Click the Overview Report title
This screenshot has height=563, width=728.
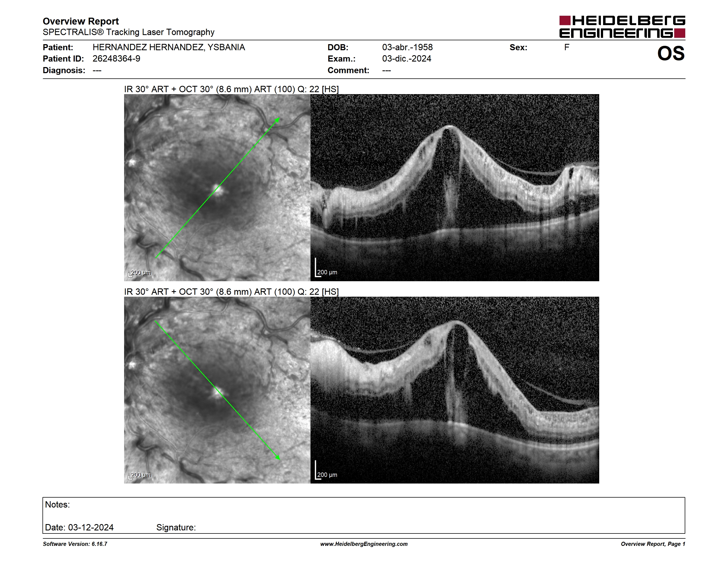click(81, 21)
